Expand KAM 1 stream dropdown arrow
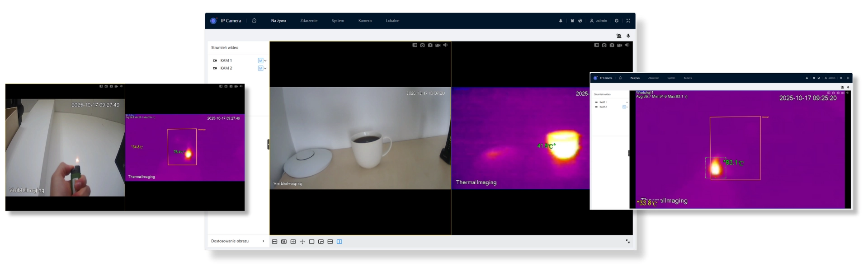Screen dimensions: 868x271 click(x=265, y=61)
